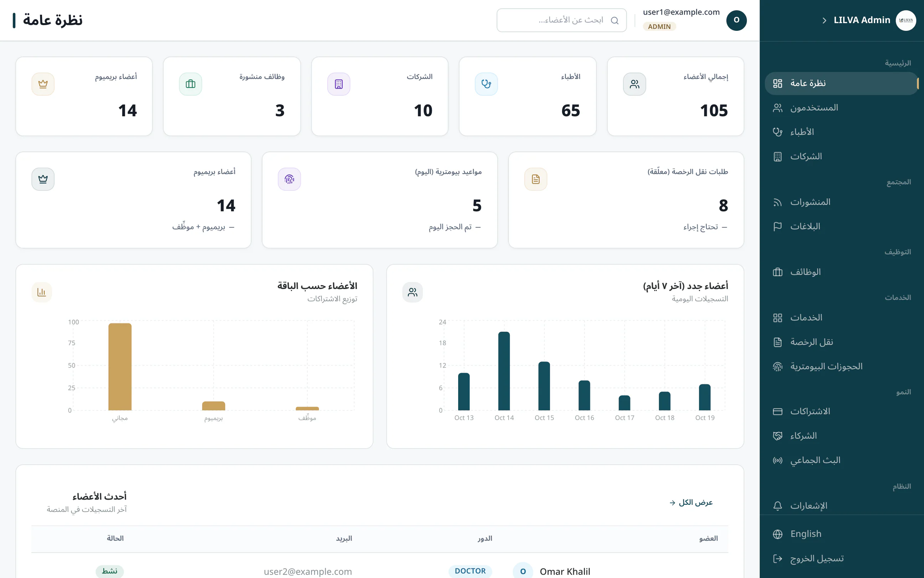Click the المنشورات feed icon in sidebar

(x=777, y=202)
